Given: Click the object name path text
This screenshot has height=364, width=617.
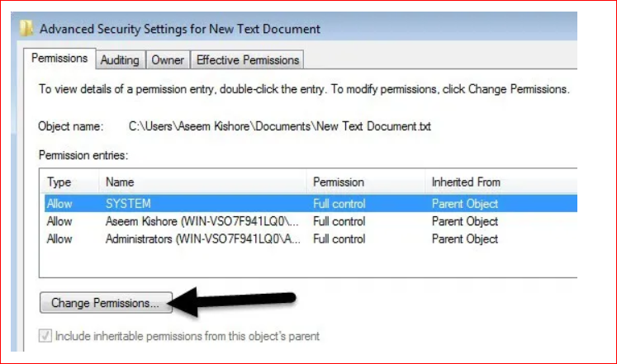Looking at the screenshot, I should pos(280,126).
